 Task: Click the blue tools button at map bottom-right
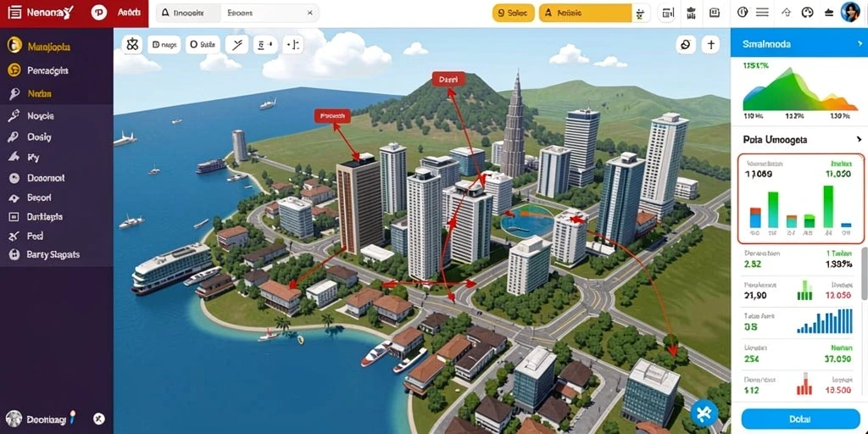coord(704,414)
